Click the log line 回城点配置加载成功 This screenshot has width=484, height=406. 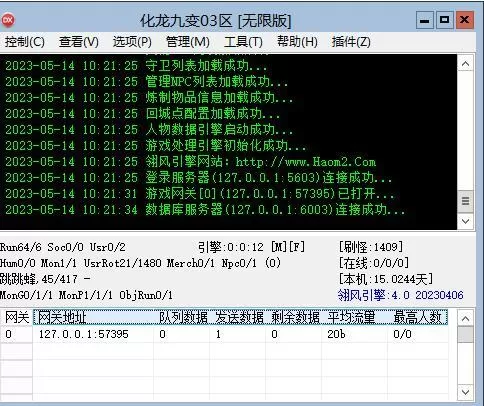142,114
